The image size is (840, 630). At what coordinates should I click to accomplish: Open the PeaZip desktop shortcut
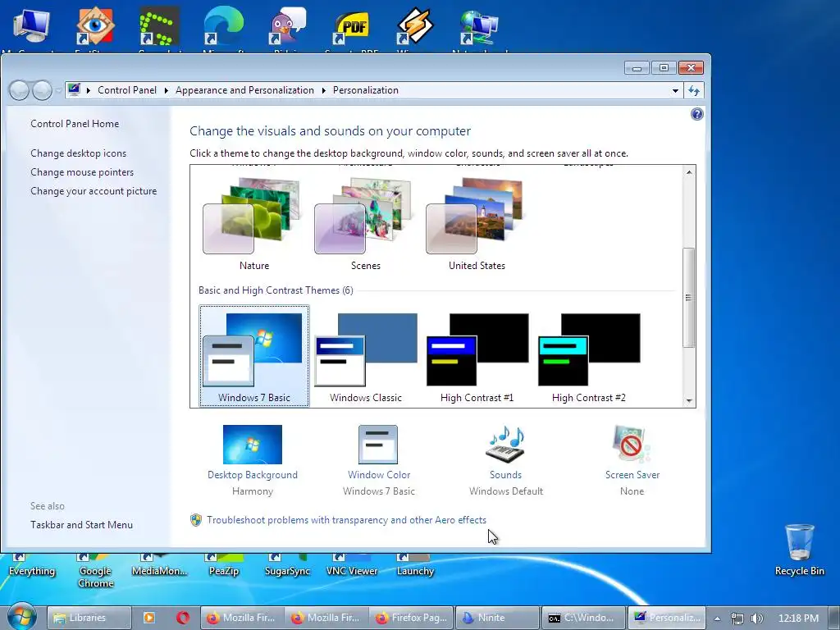coord(223,566)
